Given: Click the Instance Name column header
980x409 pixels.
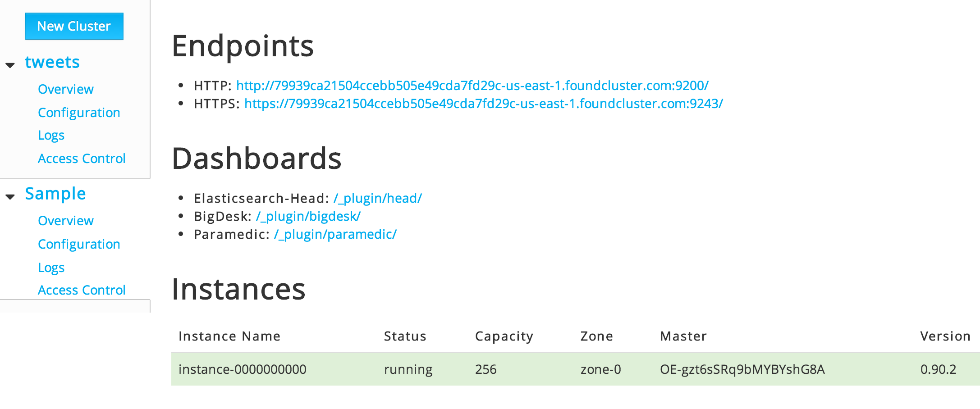Looking at the screenshot, I should pos(229,336).
